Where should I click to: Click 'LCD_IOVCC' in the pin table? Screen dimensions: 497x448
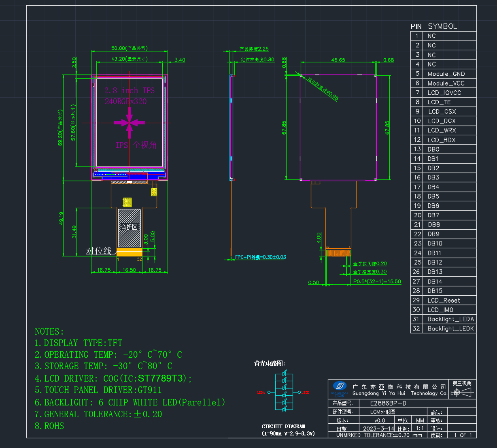coord(444,92)
